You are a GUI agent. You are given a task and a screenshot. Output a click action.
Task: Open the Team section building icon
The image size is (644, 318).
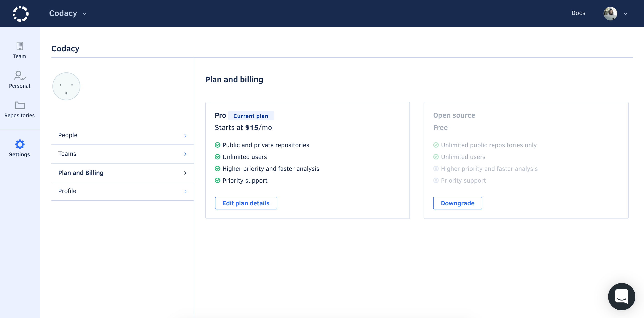(x=20, y=46)
